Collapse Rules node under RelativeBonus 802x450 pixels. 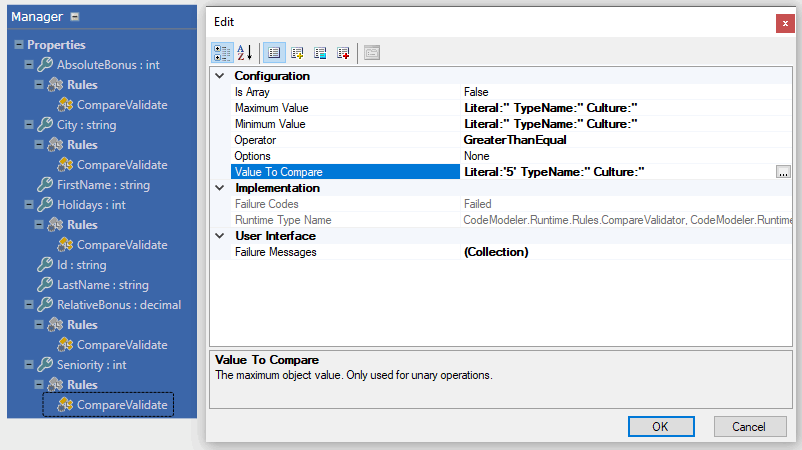click(39, 325)
